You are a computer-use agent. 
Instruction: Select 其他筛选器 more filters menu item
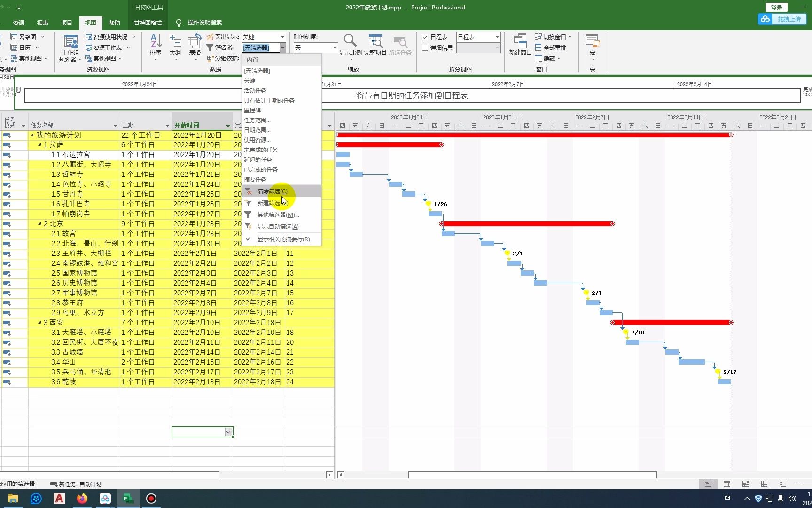tap(281, 215)
